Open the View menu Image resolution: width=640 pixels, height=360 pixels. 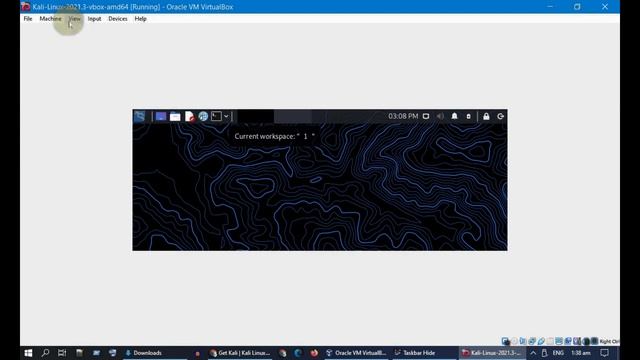pyautogui.click(x=75, y=19)
